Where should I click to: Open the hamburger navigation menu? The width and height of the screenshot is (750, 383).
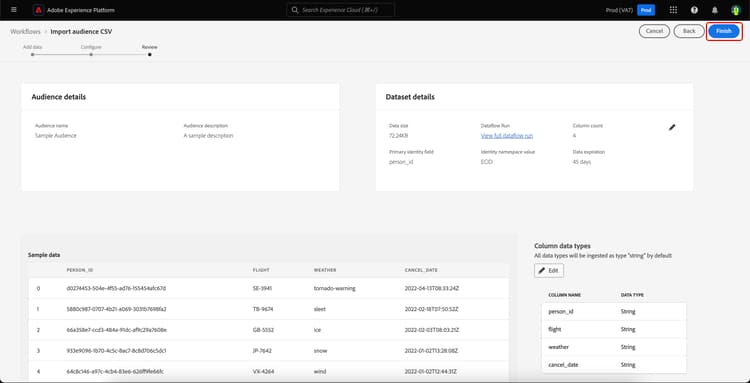click(13, 10)
